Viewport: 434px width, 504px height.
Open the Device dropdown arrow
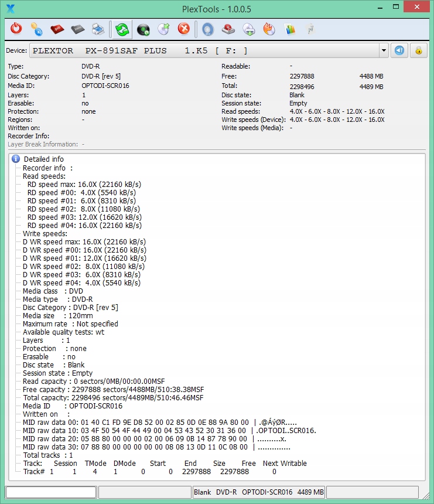[384, 50]
